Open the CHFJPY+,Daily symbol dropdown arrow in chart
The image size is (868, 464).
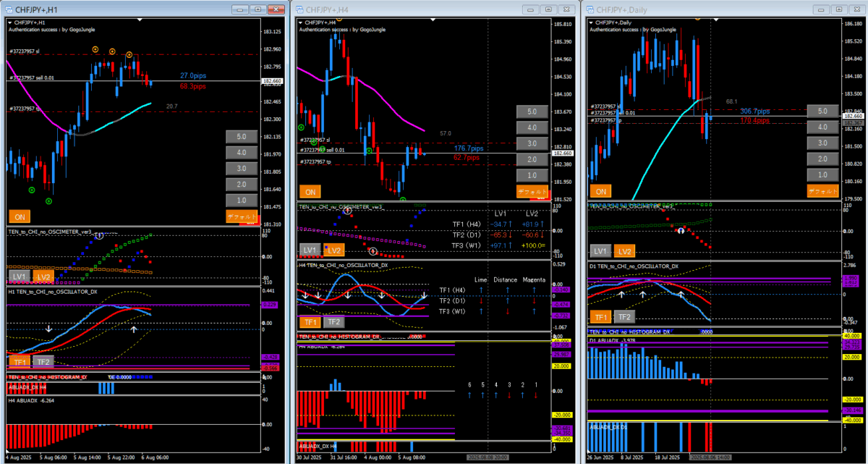[592, 22]
